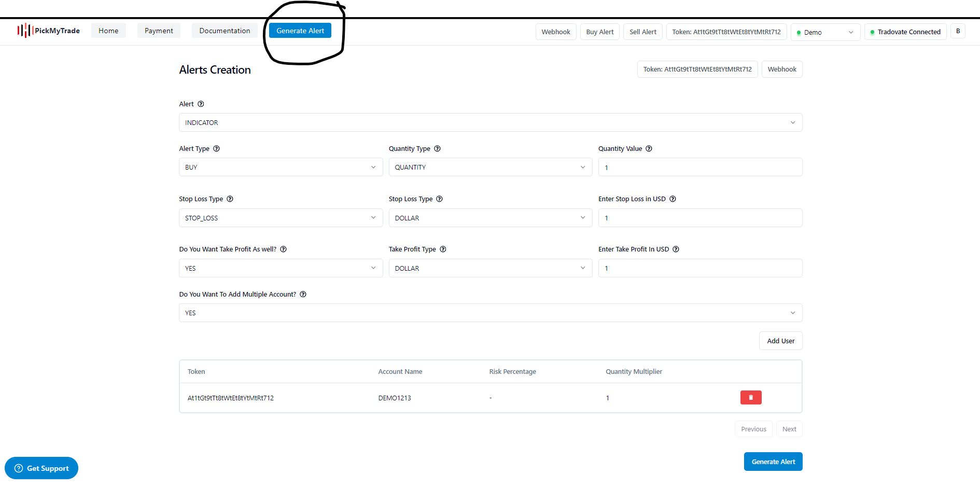
Task: Open the Demo account selector
Action: point(825,32)
